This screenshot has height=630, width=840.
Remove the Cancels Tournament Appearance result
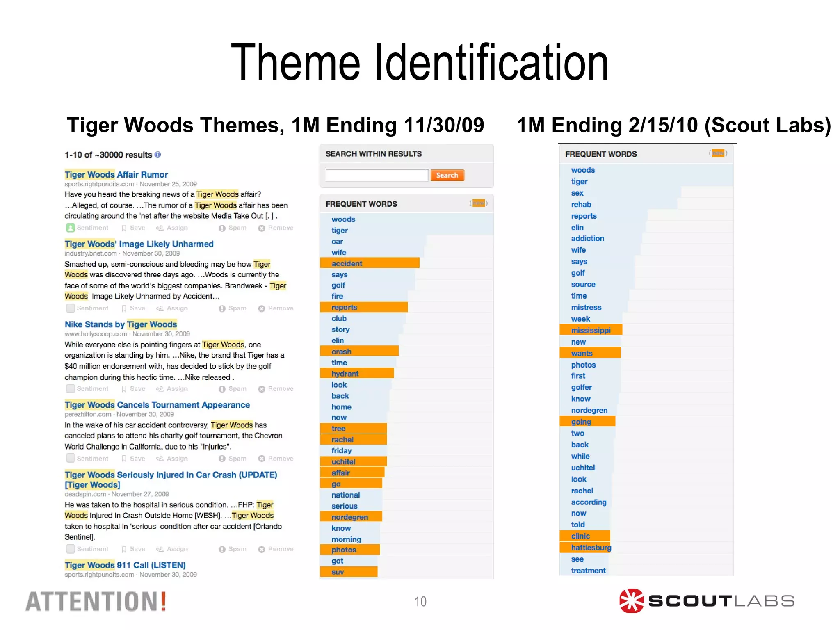pyautogui.click(x=276, y=459)
